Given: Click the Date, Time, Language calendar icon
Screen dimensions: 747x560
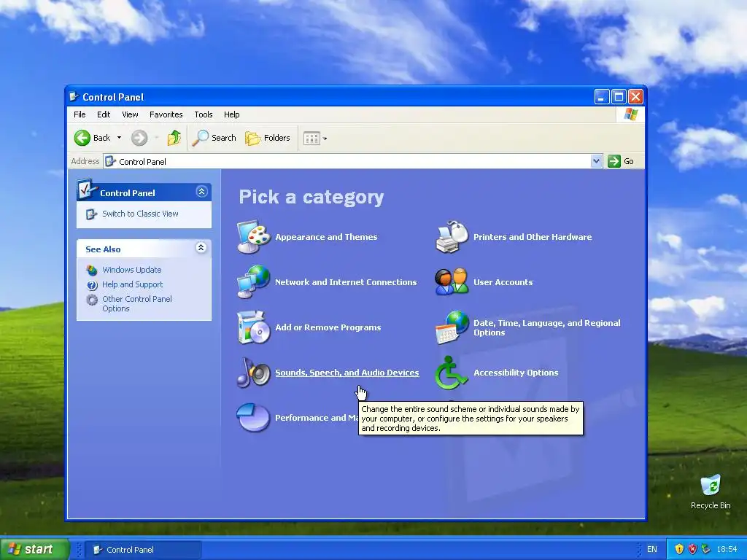Looking at the screenshot, I should click(x=452, y=327).
